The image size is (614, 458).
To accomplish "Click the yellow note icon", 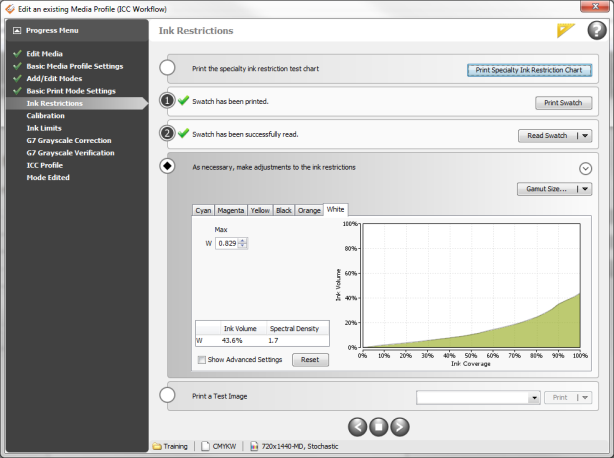I will [x=566, y=30].
